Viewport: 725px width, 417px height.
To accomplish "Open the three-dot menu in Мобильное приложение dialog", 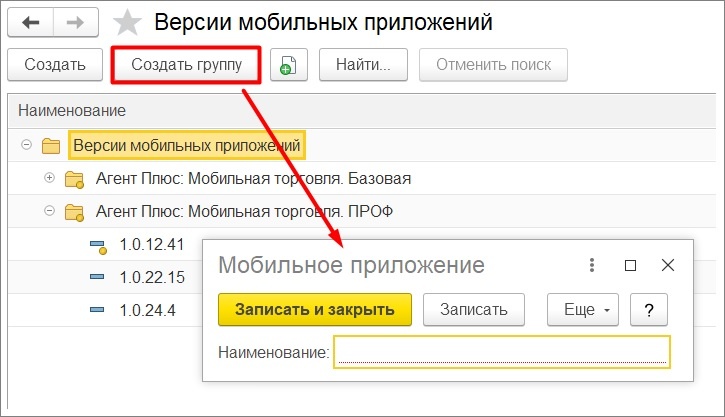I will tap(592, 265).
